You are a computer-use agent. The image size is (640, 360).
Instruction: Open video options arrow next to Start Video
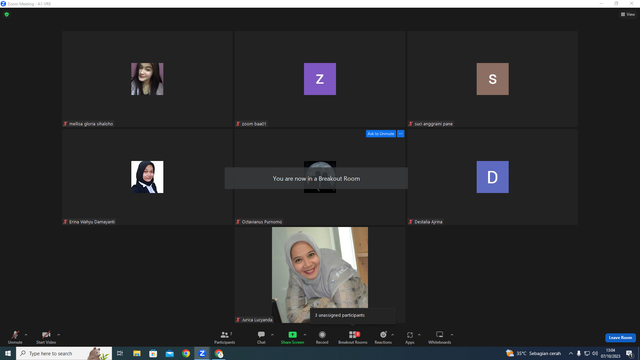[59, 335]
